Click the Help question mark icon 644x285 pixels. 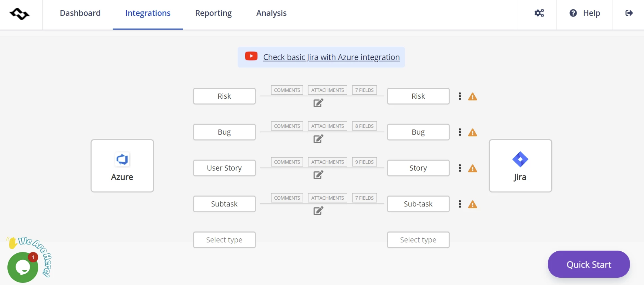coord(573,13)
